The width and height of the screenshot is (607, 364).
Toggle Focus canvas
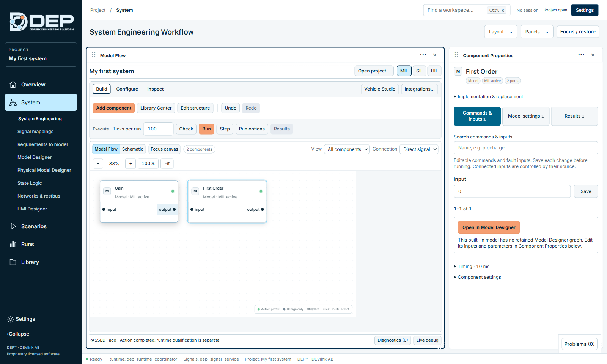164,149
